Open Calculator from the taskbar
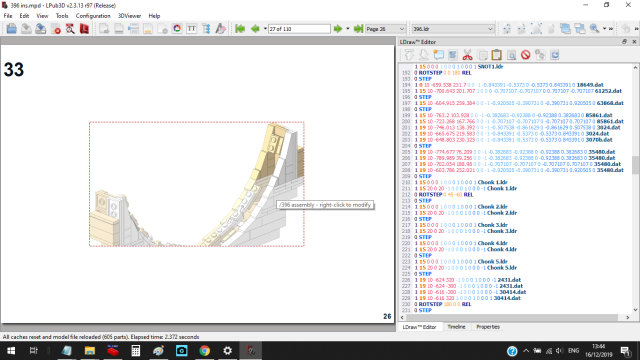Image resolution: width=640 pixels, height=360 pixels. click(x=136, y=351)
